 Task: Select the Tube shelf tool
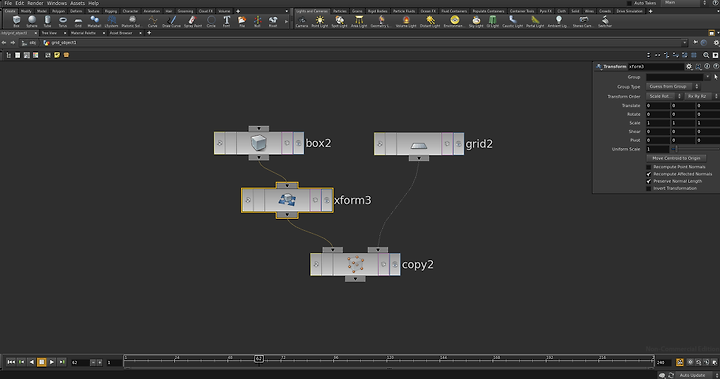pyautogui.click(x=47, y=21)
